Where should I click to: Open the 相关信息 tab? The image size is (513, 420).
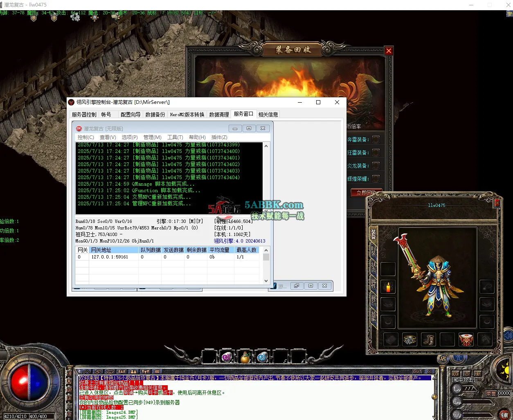[268, 115]
